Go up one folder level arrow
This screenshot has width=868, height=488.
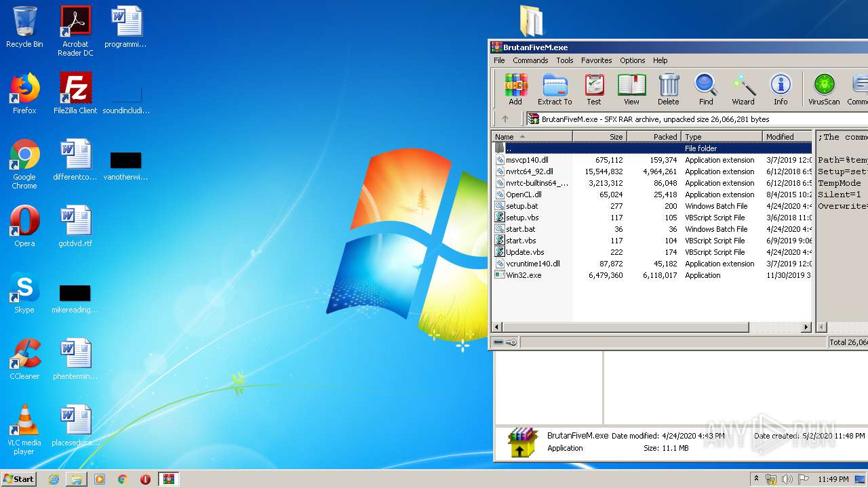[x=505, y=119]
